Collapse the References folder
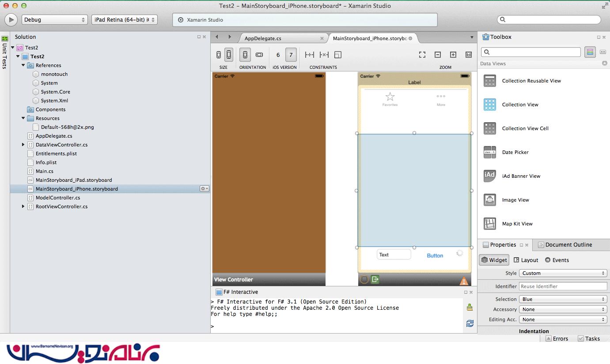610x364 pixels. [x=23, y=65]
